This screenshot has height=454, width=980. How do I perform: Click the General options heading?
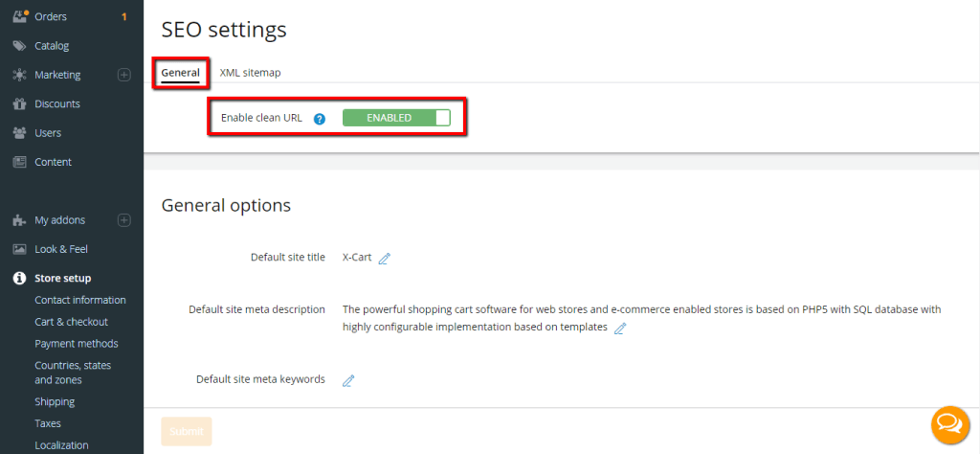tap(226, 205)
